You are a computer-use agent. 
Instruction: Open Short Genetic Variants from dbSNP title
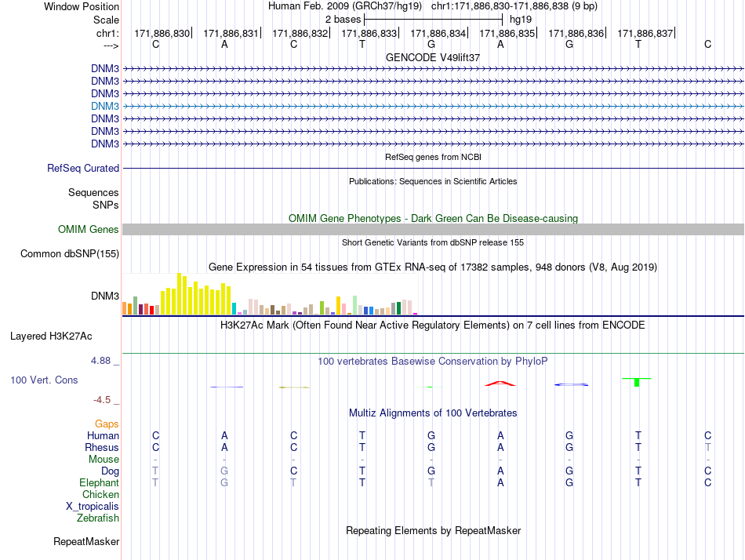(x=433, y=242)
